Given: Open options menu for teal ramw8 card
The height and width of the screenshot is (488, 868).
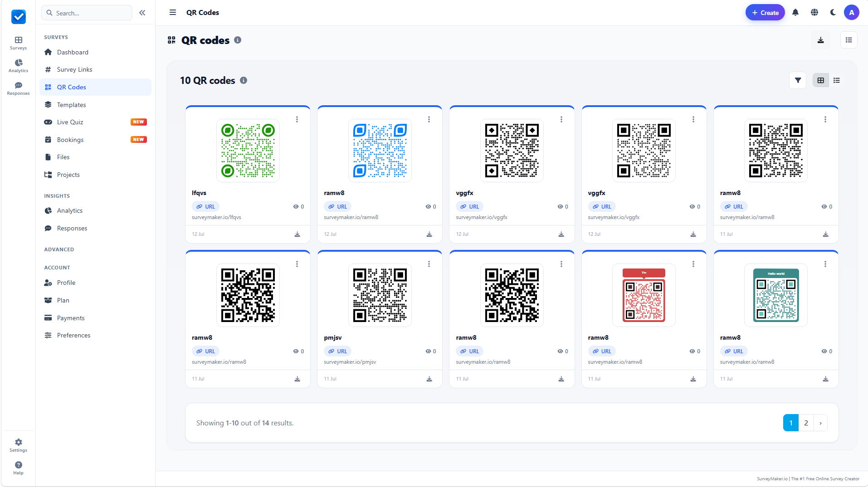Looking at the screenshot, I should 825,264.
